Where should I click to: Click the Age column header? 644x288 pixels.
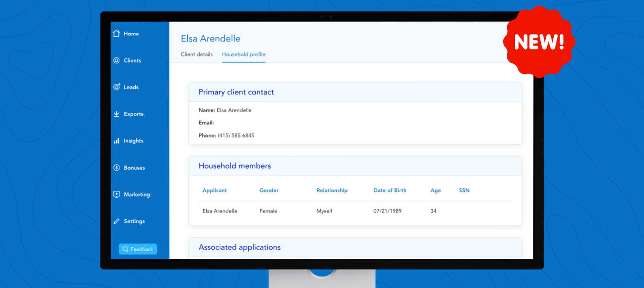(x=436, y=191)
